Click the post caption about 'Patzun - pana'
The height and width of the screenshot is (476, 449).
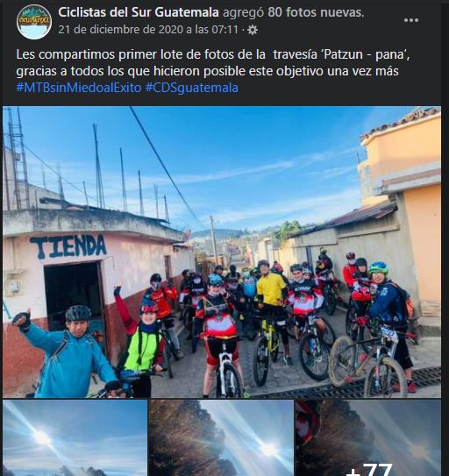213,63
